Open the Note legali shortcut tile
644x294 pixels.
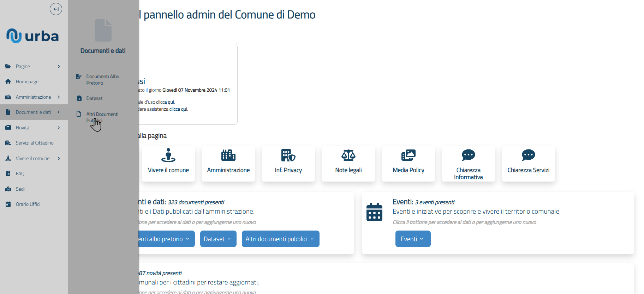click(x=348, y=164)
